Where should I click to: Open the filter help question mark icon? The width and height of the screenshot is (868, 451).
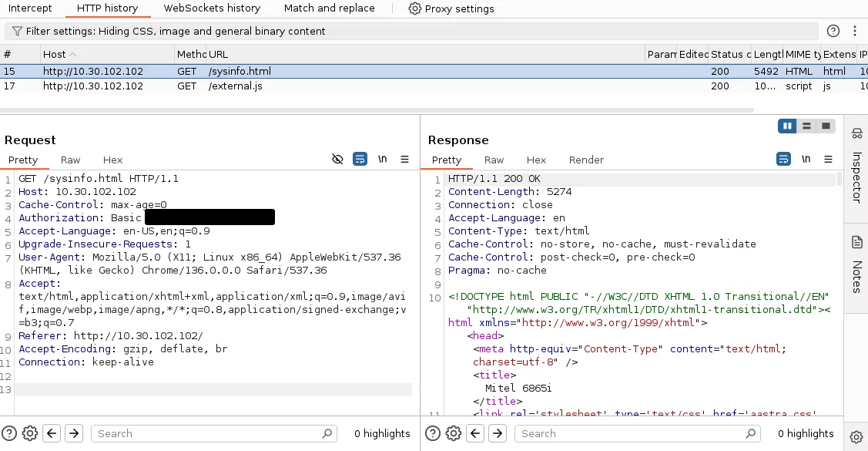pos(833,32)
